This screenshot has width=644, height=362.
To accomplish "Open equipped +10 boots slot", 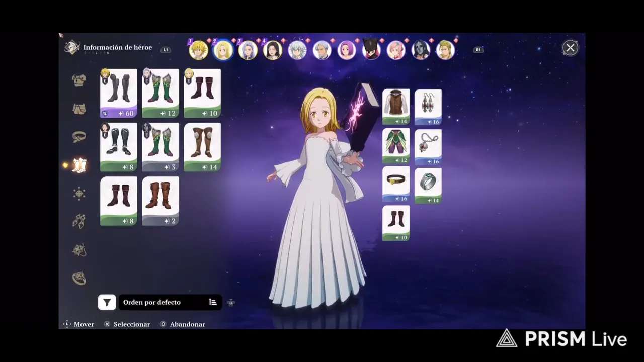I will pos(396,223).
